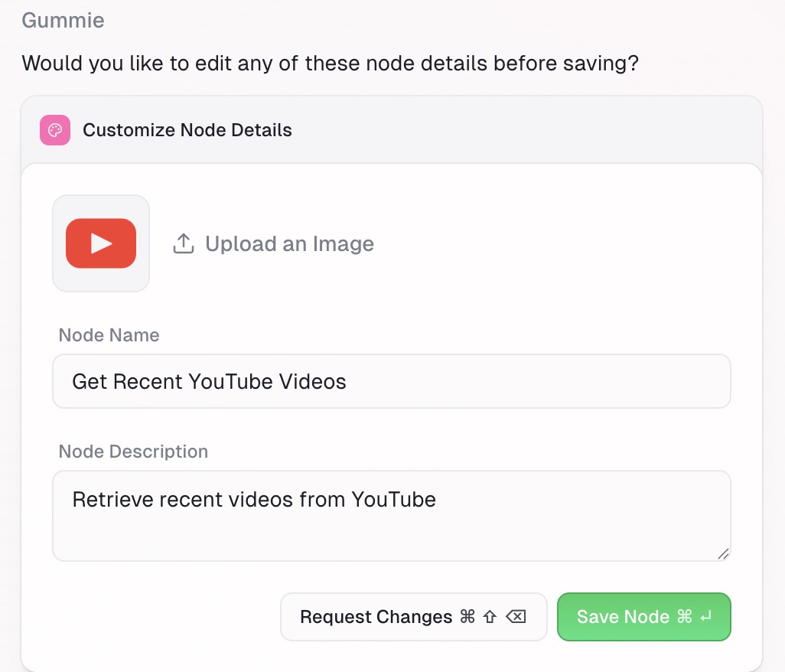
Task: Select the YouTube logo thumbnail card
Action: coord(100,243)
